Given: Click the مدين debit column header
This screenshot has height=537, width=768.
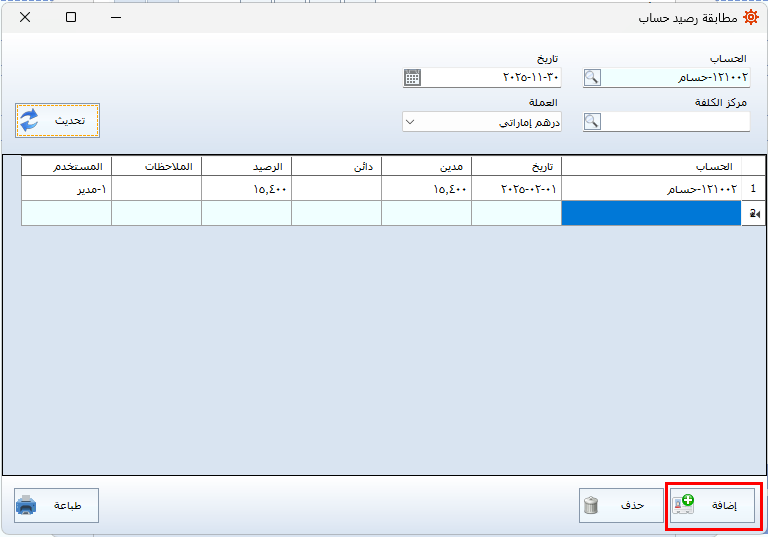Looking at the screenshot, I should pyautogui.click(x=426, y=166).
